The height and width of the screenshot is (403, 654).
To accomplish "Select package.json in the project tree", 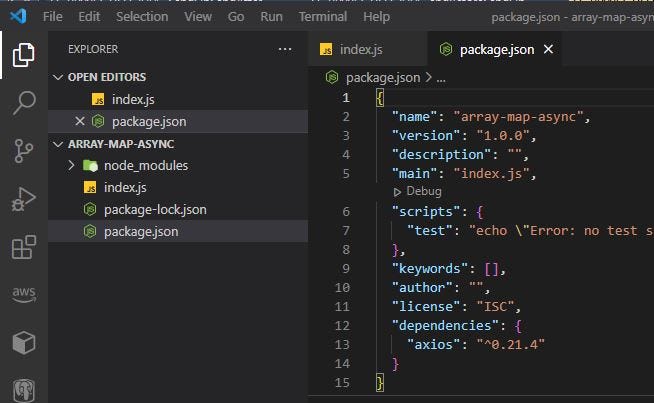I will coord(179,232).
